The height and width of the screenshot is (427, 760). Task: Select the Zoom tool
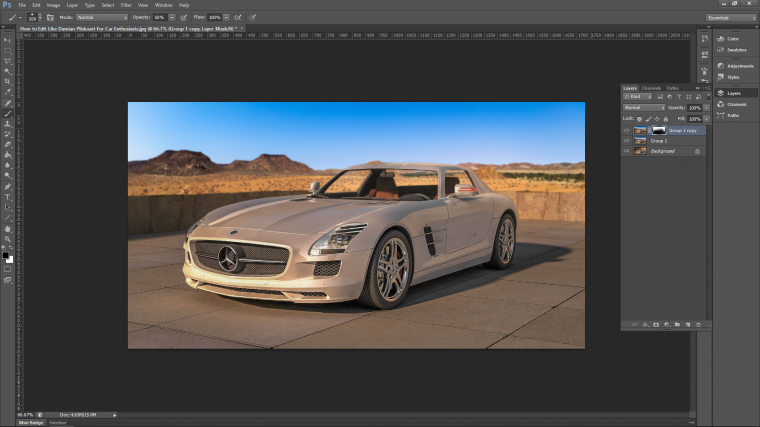7,239
